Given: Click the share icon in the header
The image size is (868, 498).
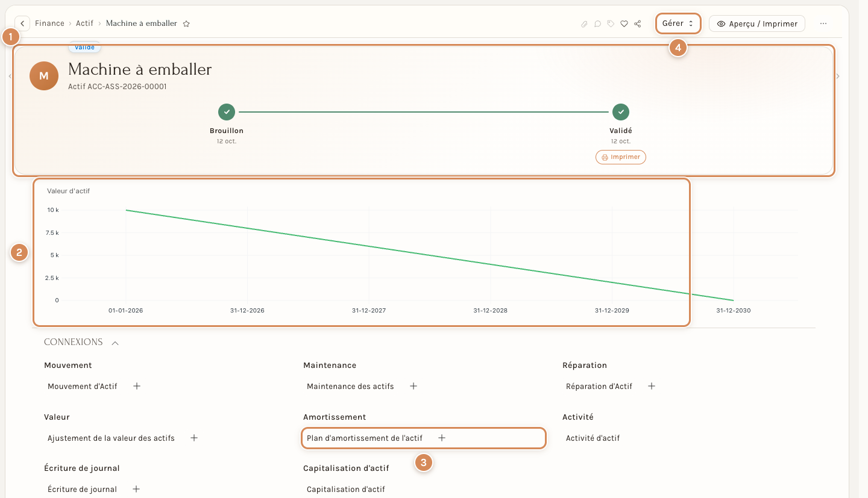Looking at the screenshot, I should [x=637, y=24].
